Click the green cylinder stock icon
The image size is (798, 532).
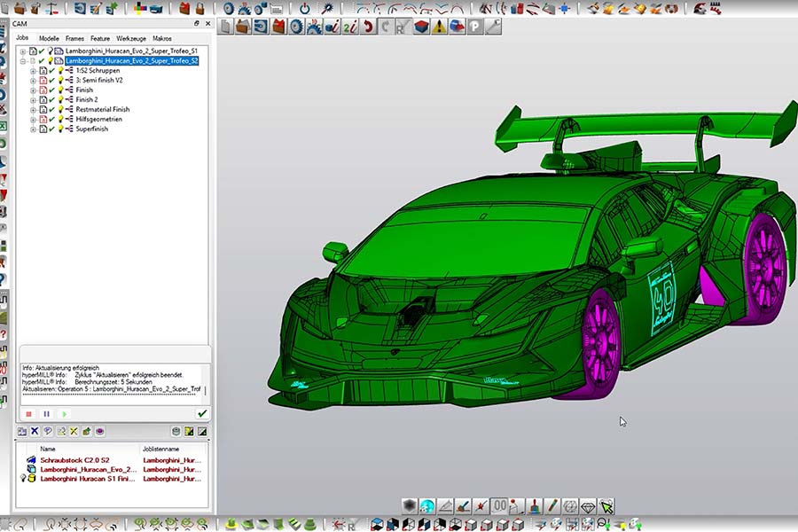tap(176, 431)
